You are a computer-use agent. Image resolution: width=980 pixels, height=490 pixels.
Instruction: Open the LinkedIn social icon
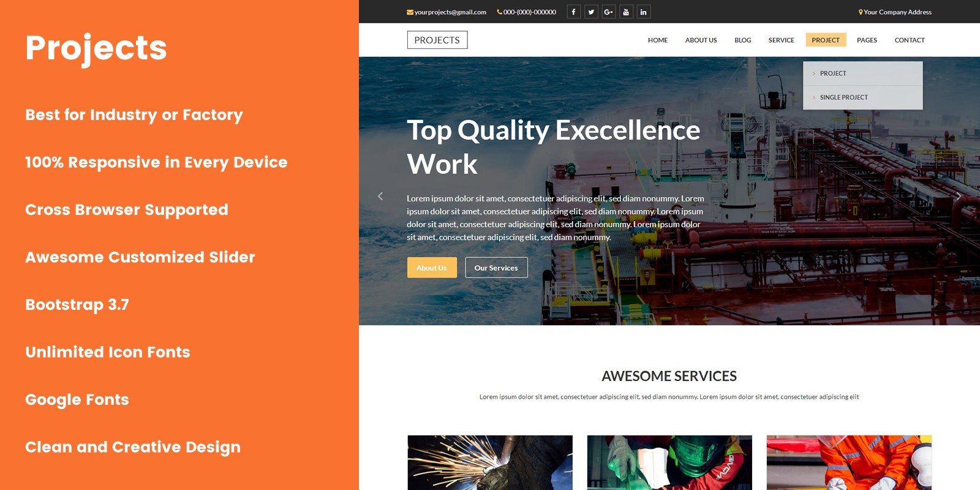644,12
